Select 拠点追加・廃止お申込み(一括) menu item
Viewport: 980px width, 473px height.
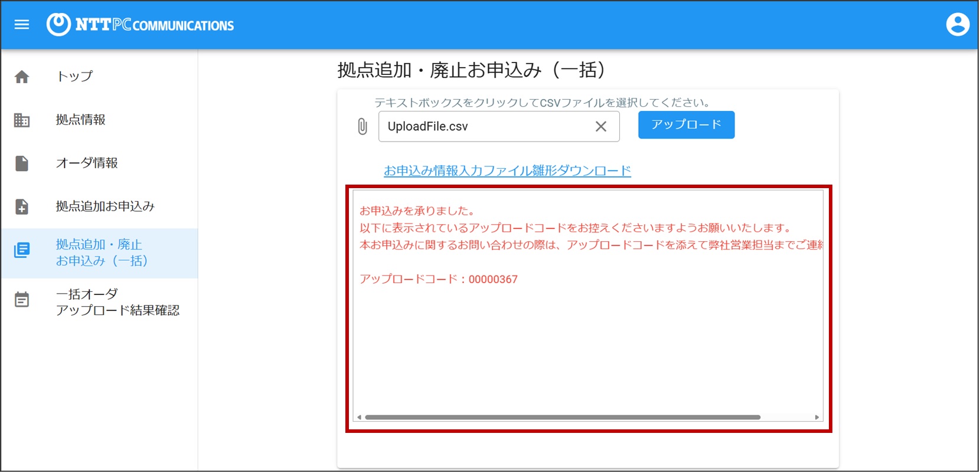99,253
